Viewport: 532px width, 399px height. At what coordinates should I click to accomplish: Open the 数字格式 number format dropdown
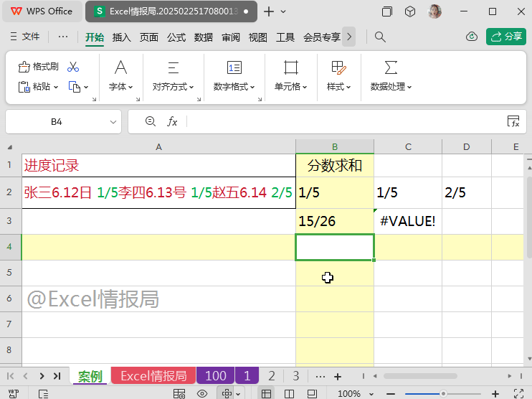[x=234, y=87]
